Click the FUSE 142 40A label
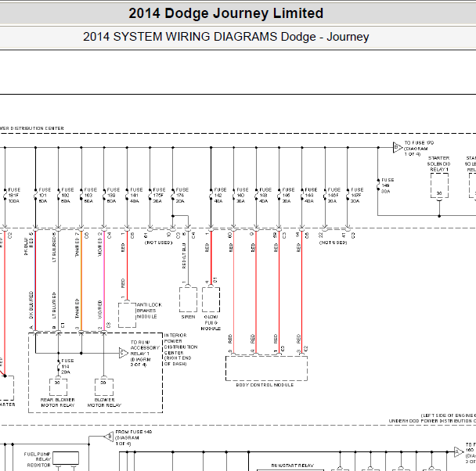This screenshot has height=471, width=476. click(x=220, y=196)
